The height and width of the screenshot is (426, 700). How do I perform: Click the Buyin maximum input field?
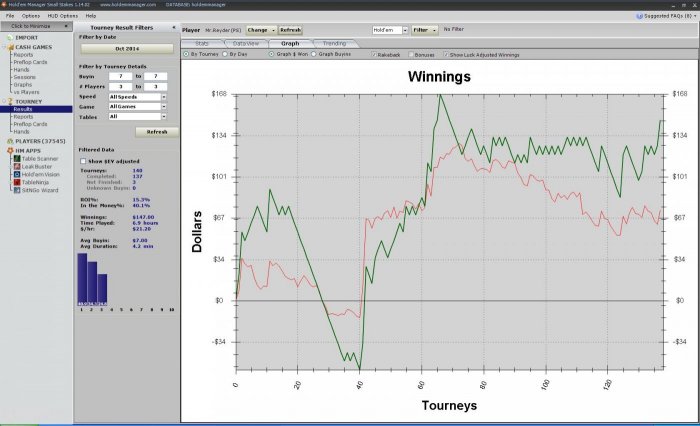155,76
